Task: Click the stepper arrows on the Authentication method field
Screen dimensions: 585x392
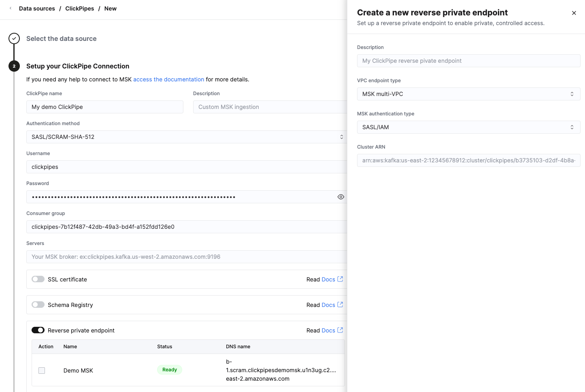Action: (x=342, y=136)
